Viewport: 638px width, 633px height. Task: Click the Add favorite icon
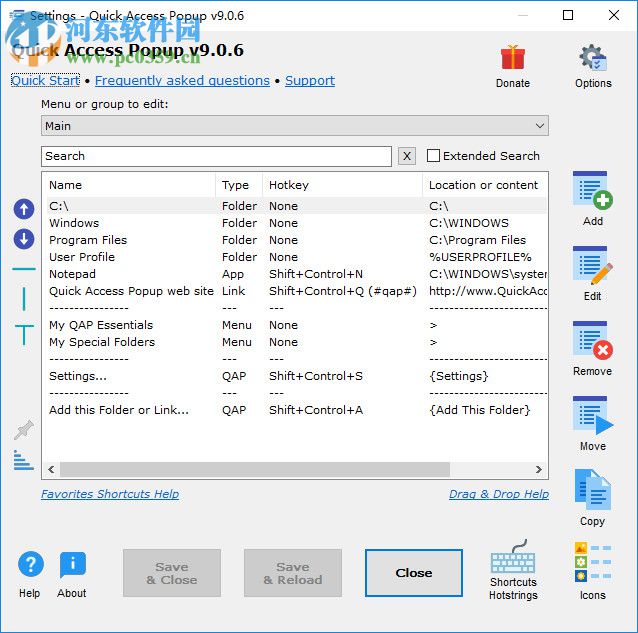pyautogui.click(x=592, y=190)
